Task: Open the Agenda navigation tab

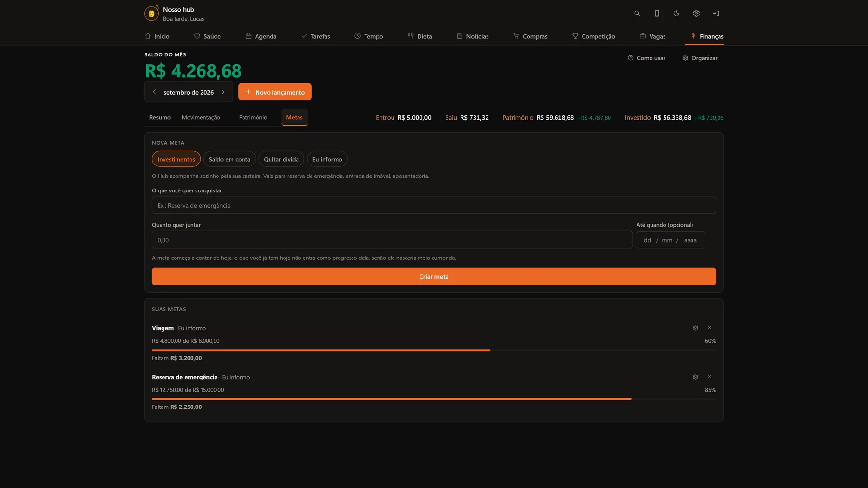Action: pyautogui.click(x=261, y=36)
